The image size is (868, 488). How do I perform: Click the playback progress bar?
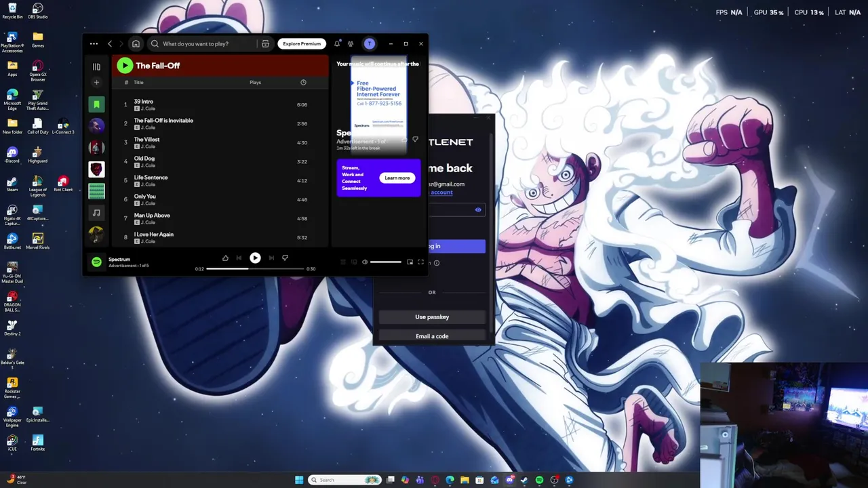[x=255, y=268]
